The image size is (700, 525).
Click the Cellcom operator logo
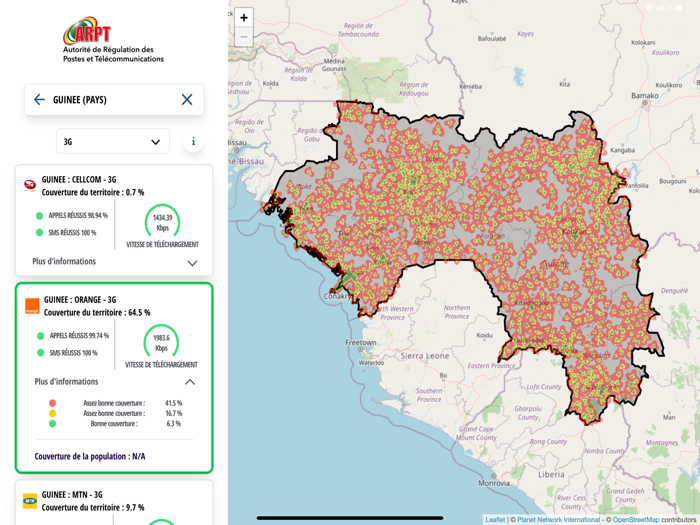pyautogui.click(x=30, y=185)
